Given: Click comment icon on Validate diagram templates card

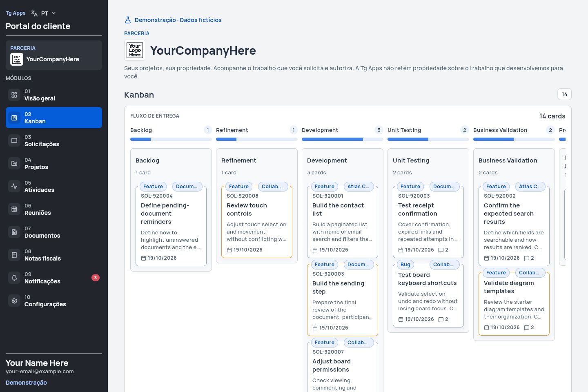Looking at the screenshot, I should [x=526, y=327].
